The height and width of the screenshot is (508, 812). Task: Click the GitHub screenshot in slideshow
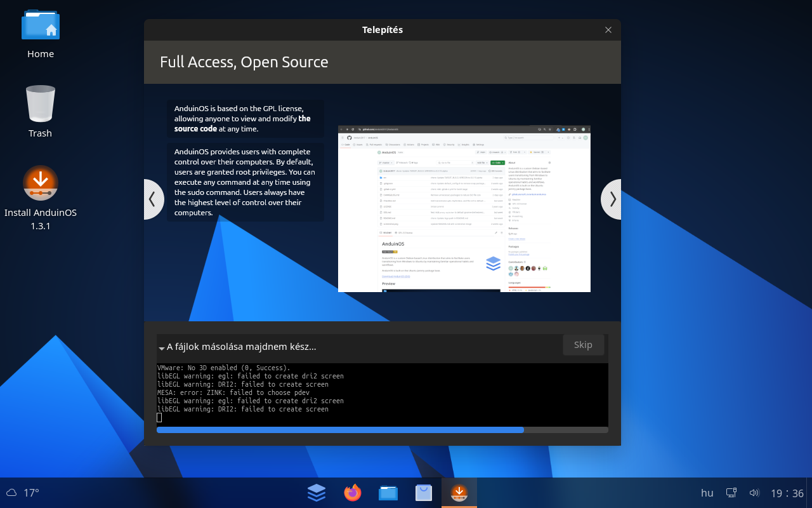[x=464, y=208]
